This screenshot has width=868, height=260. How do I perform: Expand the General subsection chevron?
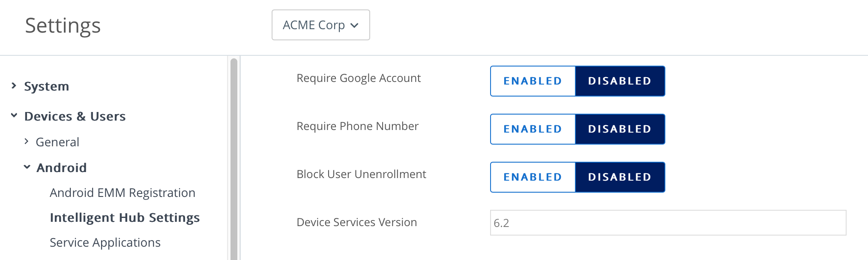click(x=27, y=141)
